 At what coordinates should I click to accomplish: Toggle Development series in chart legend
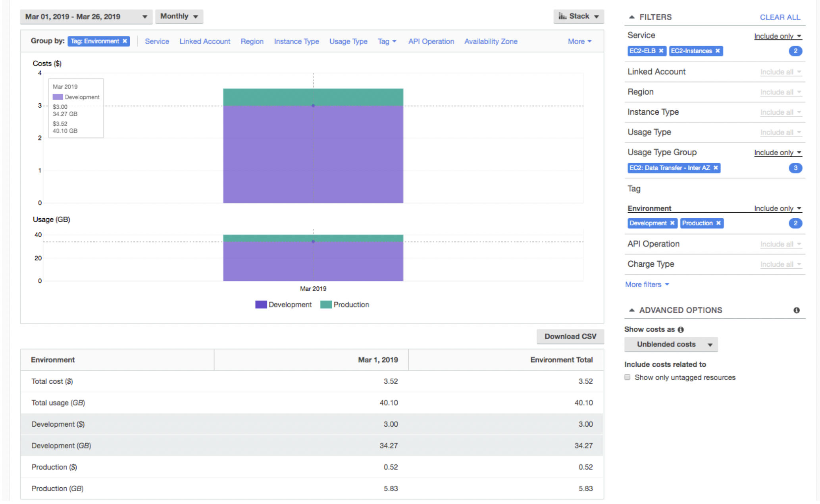tap(283, 304)
